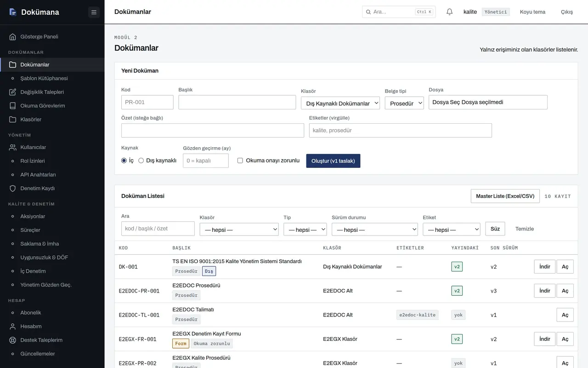
Task: Click the Oluştur (v1 taslak) button
Action: (x=333, y=161)
